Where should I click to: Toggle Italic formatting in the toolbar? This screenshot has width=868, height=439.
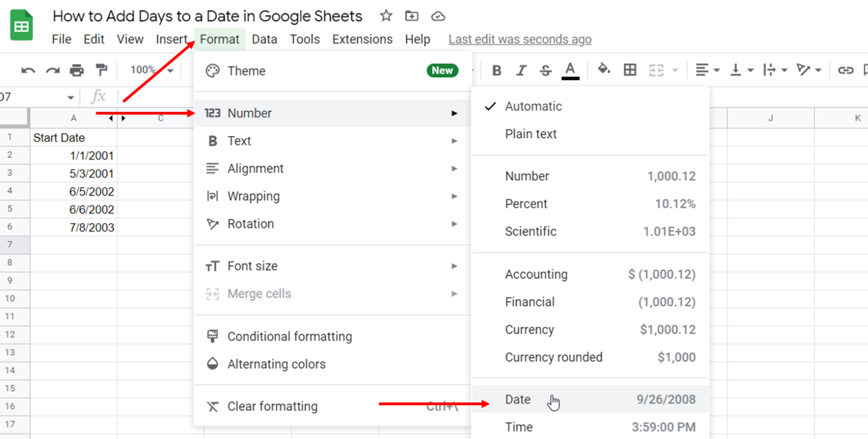(x=521, y=71)
